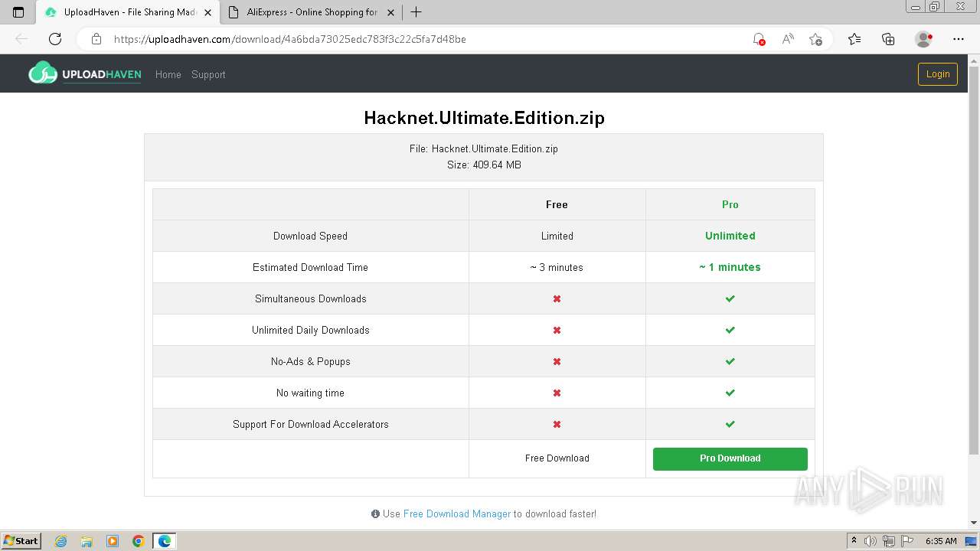The width and height of the screenshot is (980, 551).
Task: Click the Free column header
Action: [x=557, y=204]
